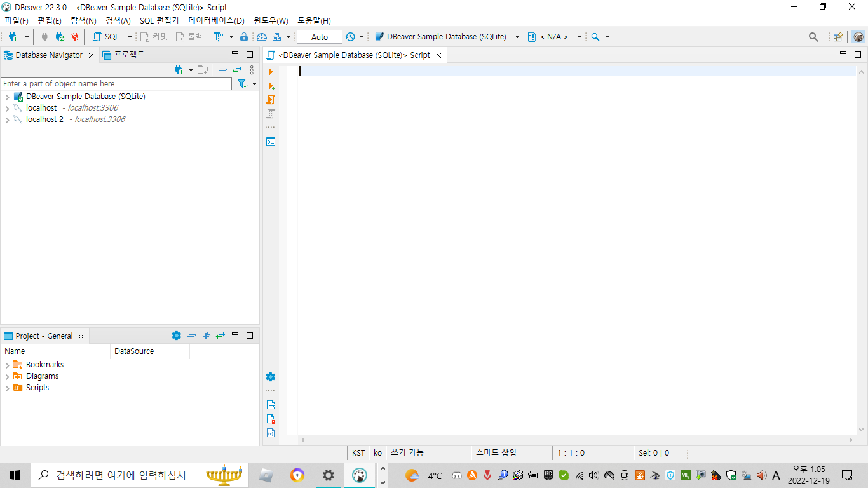Show the execution log icon with red mark
Screen dimensions: 868x488
[x=271, y=419]
